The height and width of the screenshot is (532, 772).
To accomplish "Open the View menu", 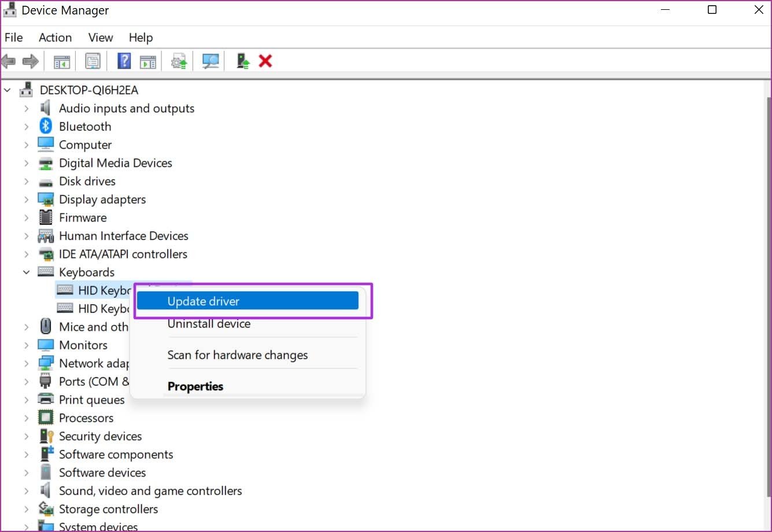I will [101, 38].
